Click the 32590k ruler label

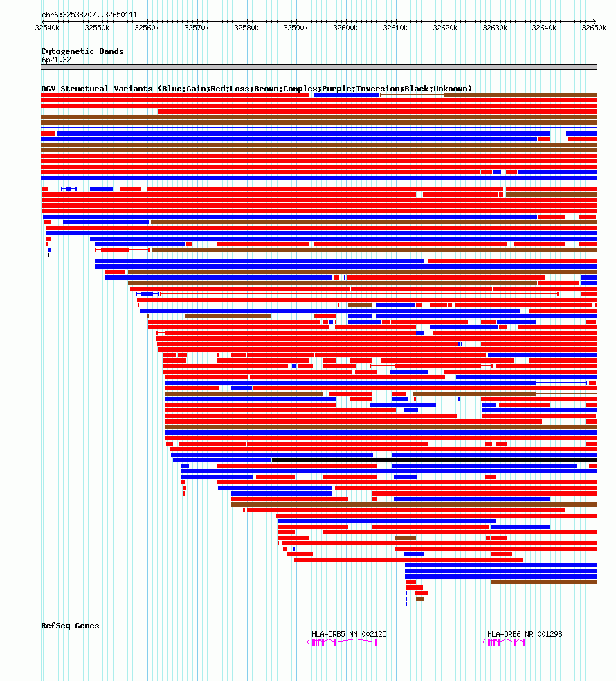(296, 28)
